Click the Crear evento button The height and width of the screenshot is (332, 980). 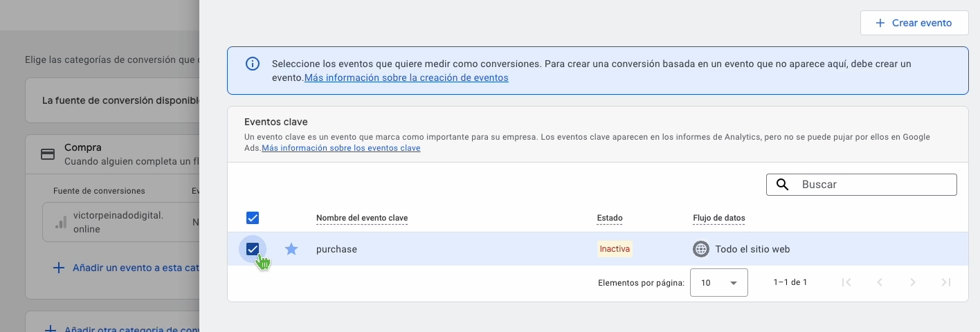pos(914,23)
